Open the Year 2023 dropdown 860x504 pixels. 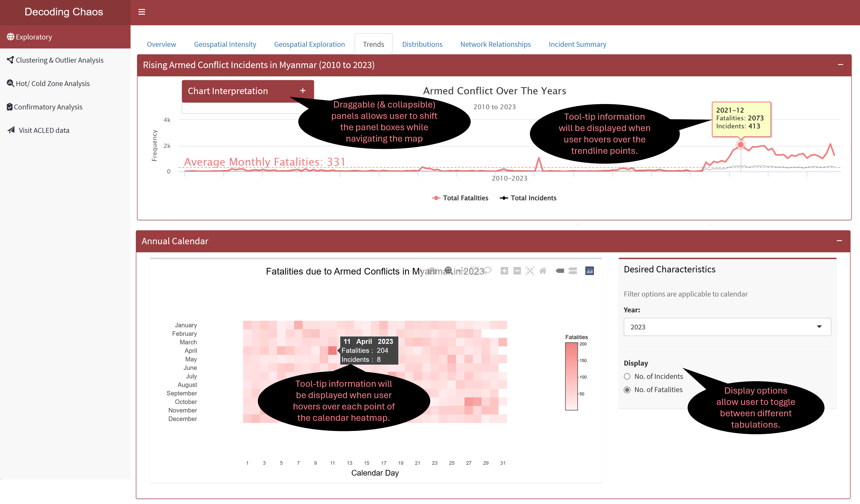coord(727,327)
